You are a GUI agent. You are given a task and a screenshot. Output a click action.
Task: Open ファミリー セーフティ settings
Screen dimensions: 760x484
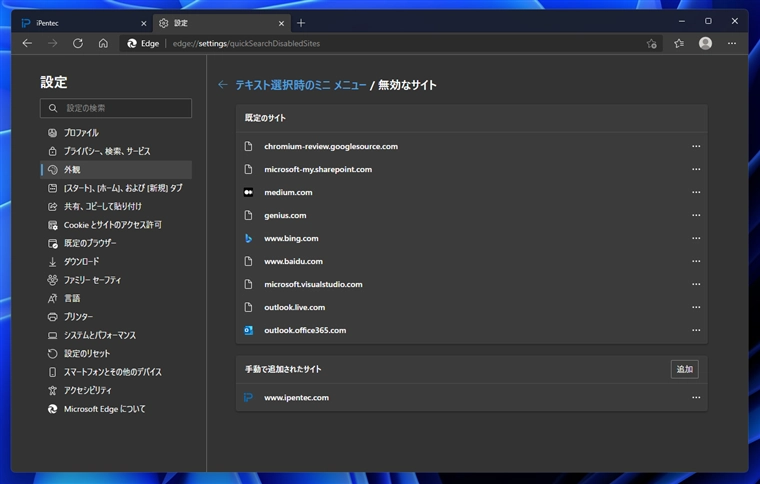[116, 280]
